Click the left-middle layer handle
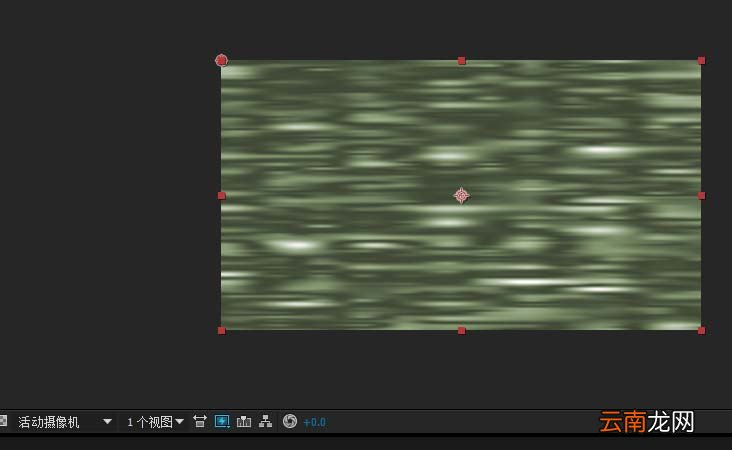Image resolution: width=732 pixels, height=450 pixels. point(222,196)
